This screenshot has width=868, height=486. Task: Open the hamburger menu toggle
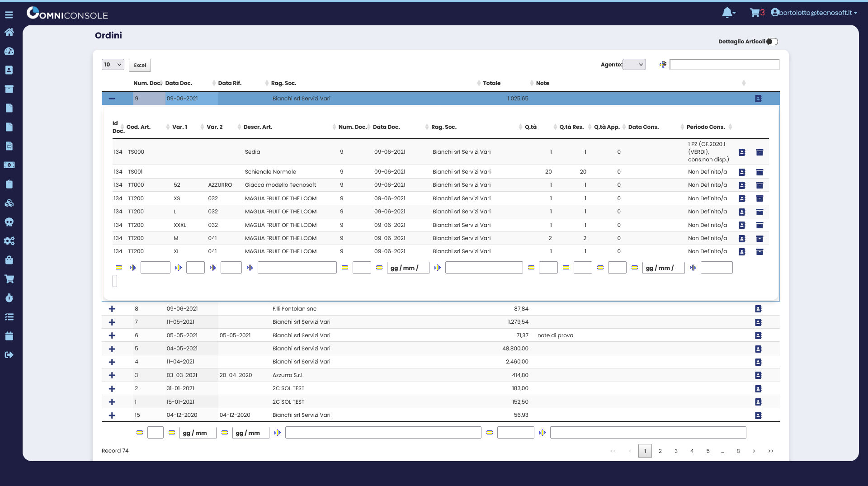(9, 15)
